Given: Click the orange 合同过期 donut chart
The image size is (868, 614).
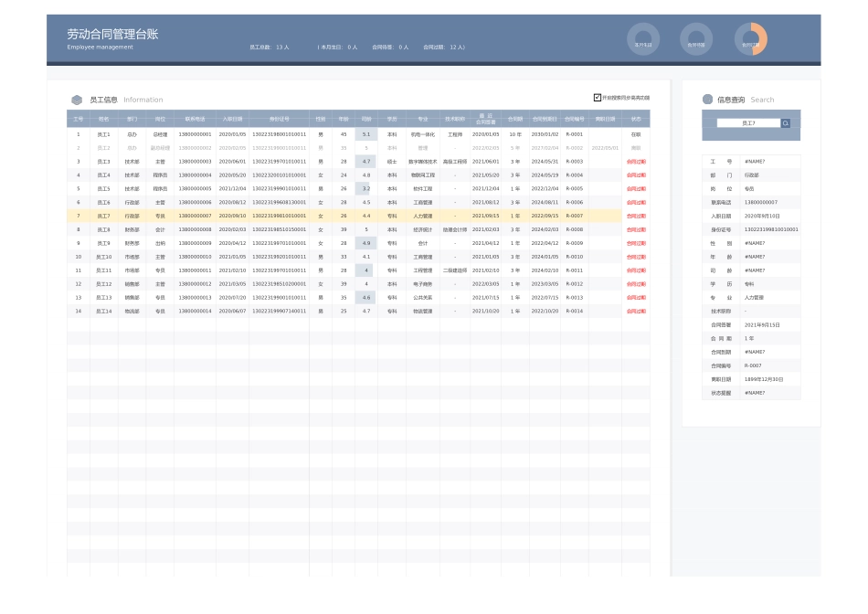Looking at the screenshot, I should tap(750, 39).
